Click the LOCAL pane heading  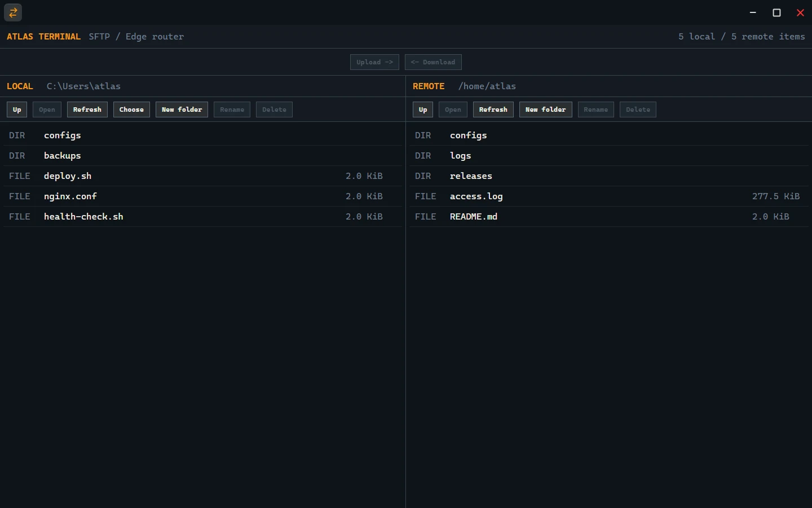(x=20, y=86)
